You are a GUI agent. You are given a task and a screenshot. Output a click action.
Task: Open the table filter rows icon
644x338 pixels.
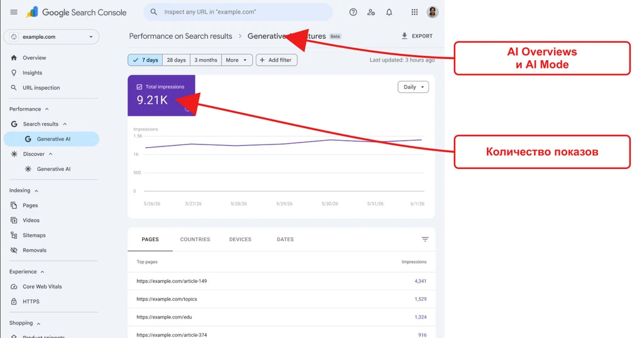[x=425, y=239]
